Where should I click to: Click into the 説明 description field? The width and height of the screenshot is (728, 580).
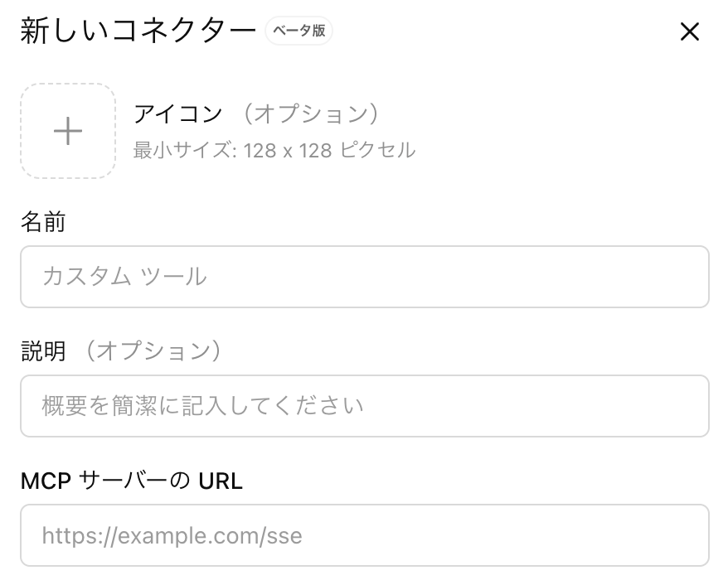(365, 406)
